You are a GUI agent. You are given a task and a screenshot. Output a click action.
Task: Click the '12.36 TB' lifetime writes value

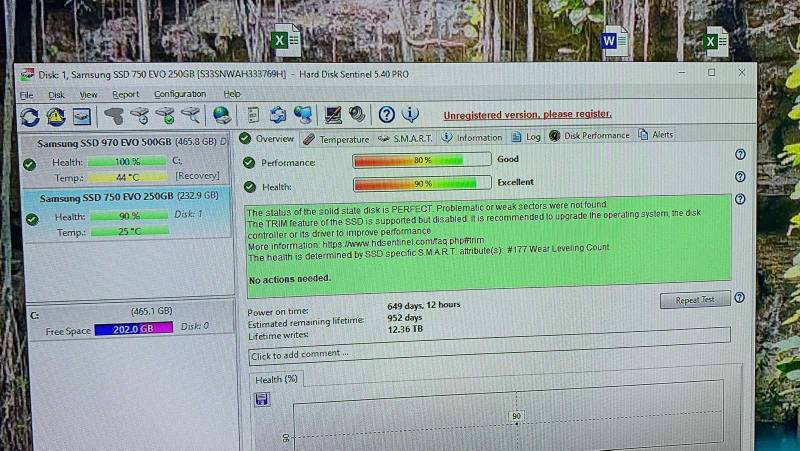click(405, 330)
